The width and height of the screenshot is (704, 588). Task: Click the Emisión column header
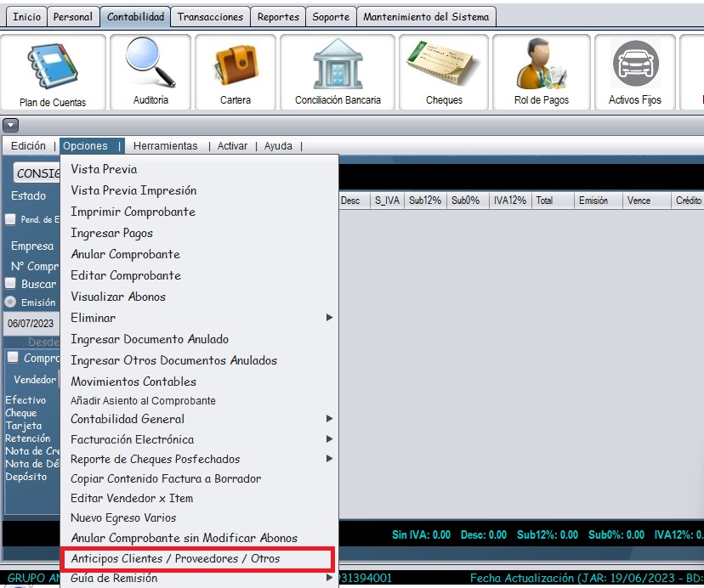[593, 201]
